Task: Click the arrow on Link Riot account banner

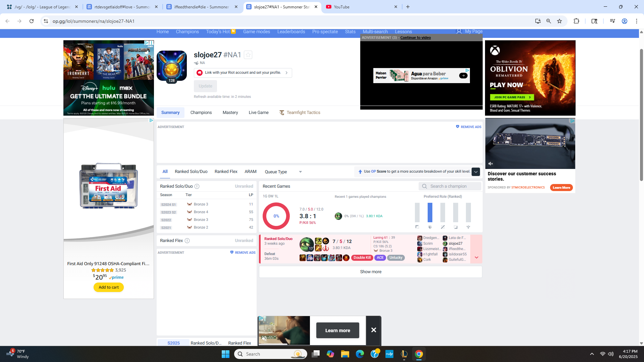Action: [x=286, y=73]
